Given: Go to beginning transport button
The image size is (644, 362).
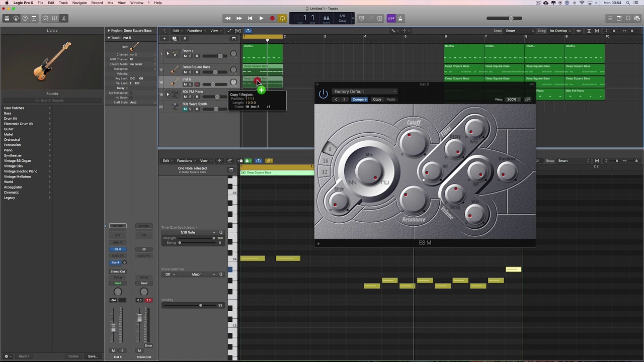Looking at the screenshot, I should (x=250, y=19).
